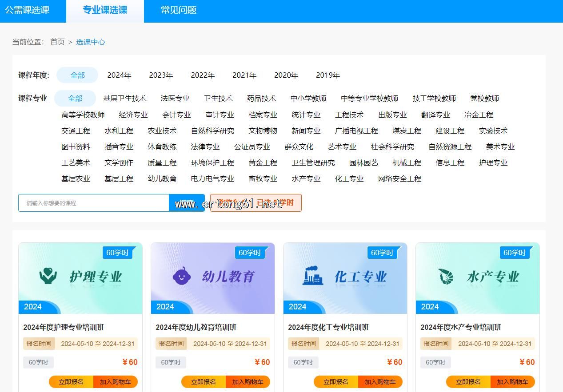Click the shrimp icon on 水产专业 card
The image size is (563, 392).
445,276
